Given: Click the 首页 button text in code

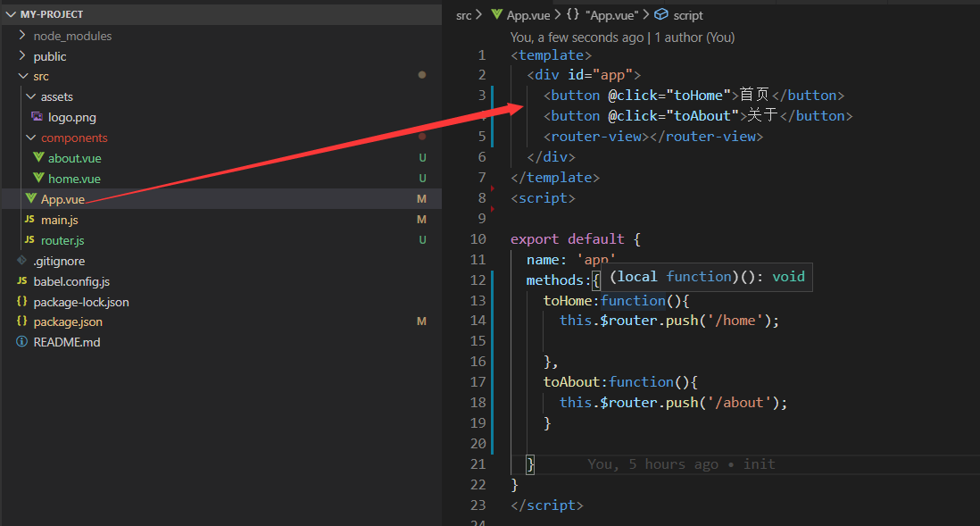Looking at the screenshot, I should 755,95.
